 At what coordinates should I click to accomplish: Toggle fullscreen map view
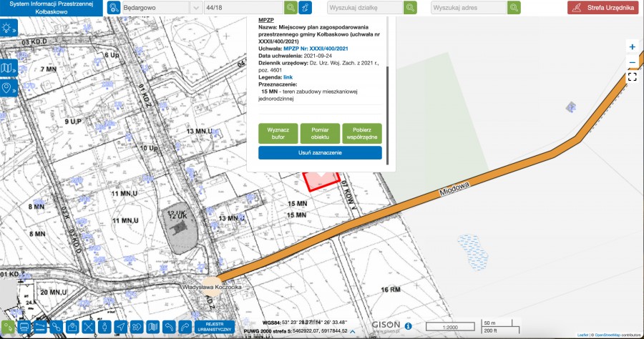pos(632,77)
